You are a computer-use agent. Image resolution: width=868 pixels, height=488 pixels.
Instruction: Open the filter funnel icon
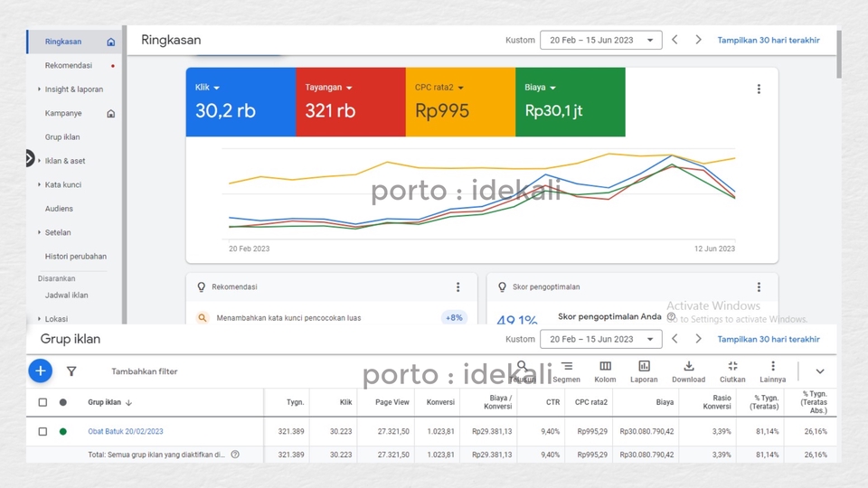click(71, 371)
